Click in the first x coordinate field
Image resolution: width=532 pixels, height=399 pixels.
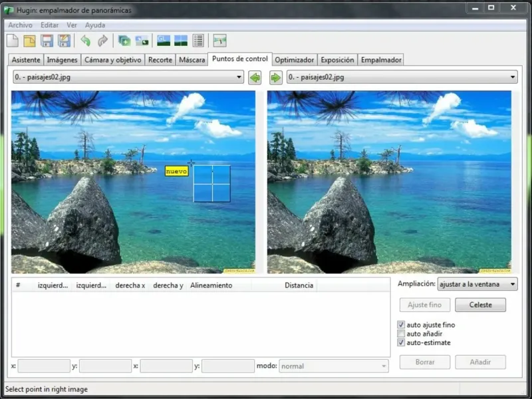tap(44, 366)
